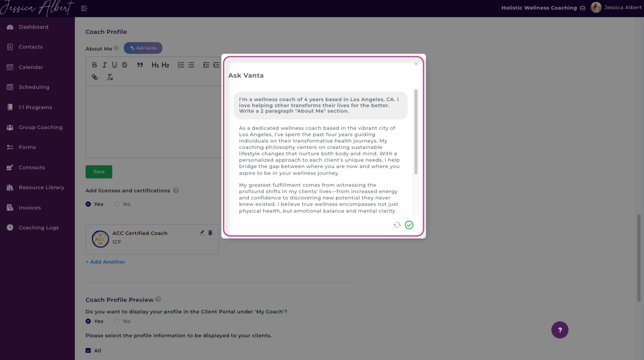Insert a hyperlink
The image size is (644, 360).
tap(95, 77)
